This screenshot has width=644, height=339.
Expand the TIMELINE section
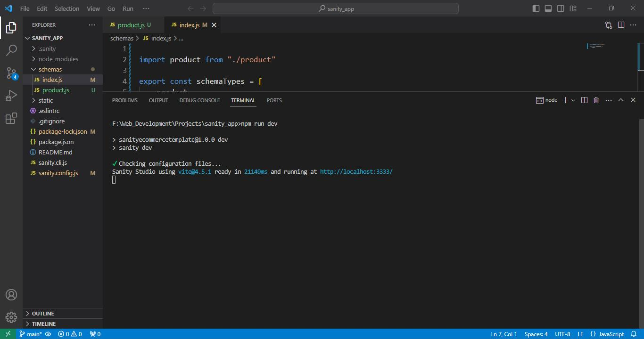pos(63,324)
